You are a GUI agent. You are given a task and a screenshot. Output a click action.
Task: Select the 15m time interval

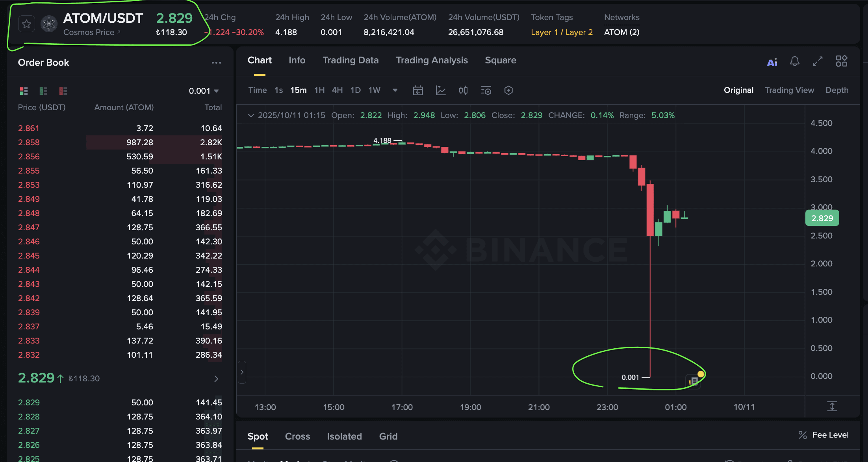(x=299, y=90)
